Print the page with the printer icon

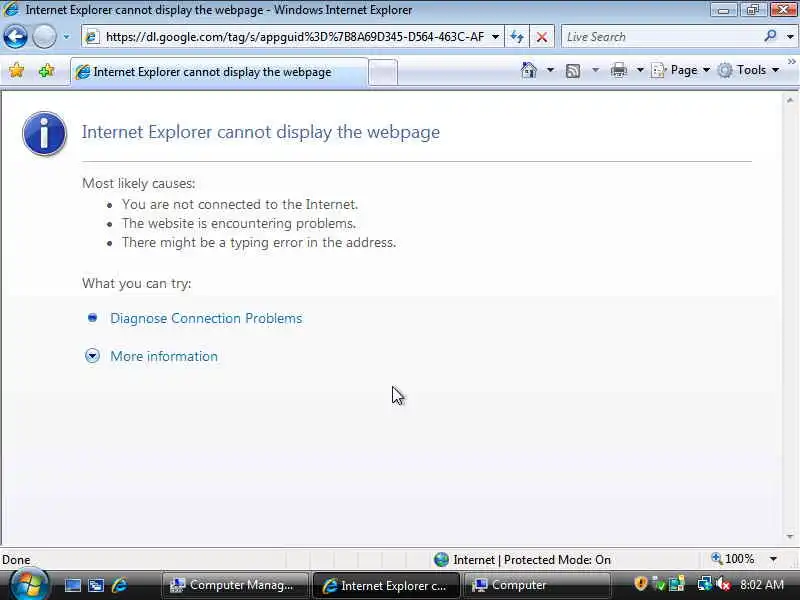tap(618, 70)
